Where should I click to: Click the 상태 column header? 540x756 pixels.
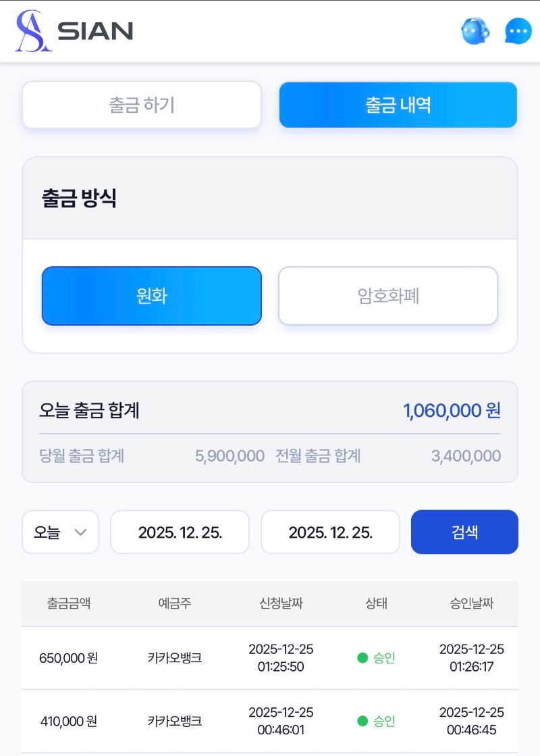[376, 603]
